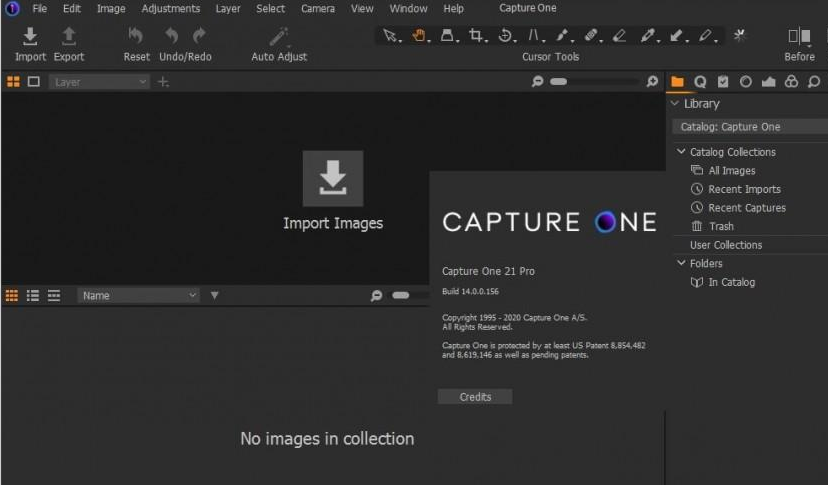
Task: Open the Library tool tab folder icon
Action: coord(677,81)
